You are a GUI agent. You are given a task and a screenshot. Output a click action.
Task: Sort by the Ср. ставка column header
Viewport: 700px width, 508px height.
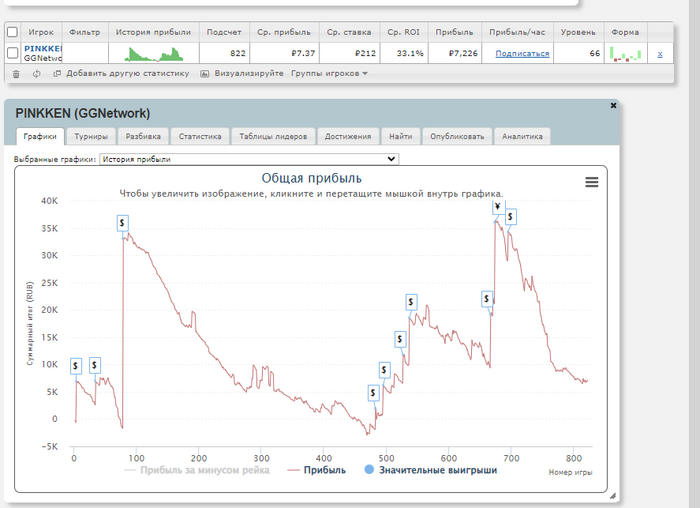349,32
